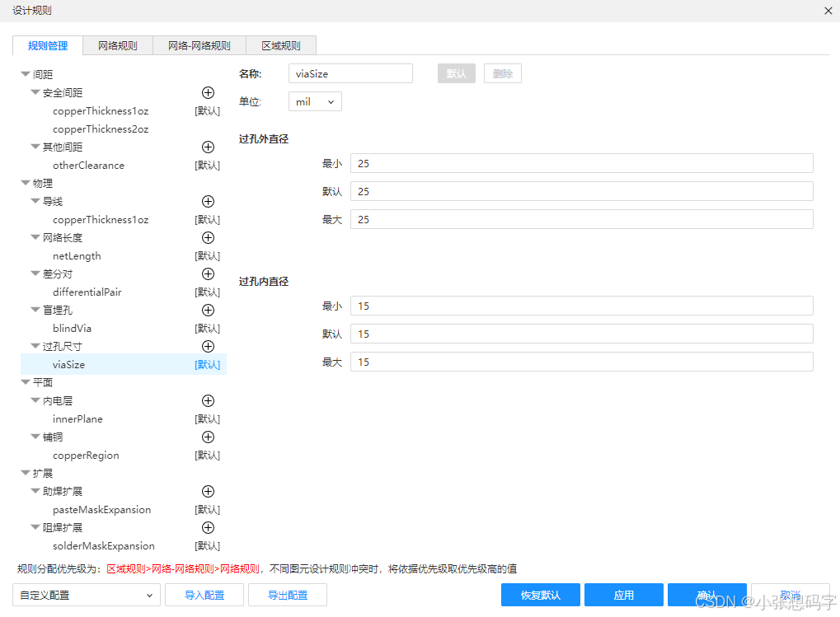Click the 删除 button
840x617 pixels.
tap(503, 73)
